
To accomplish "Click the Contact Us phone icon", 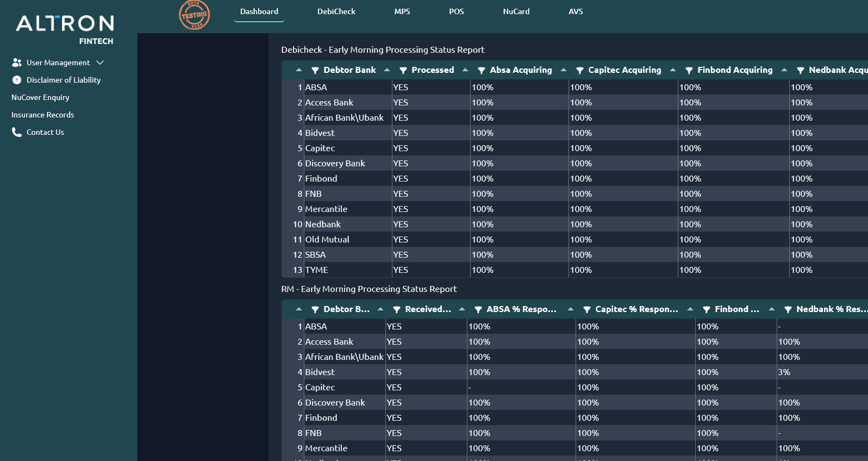I will [17, 132].
